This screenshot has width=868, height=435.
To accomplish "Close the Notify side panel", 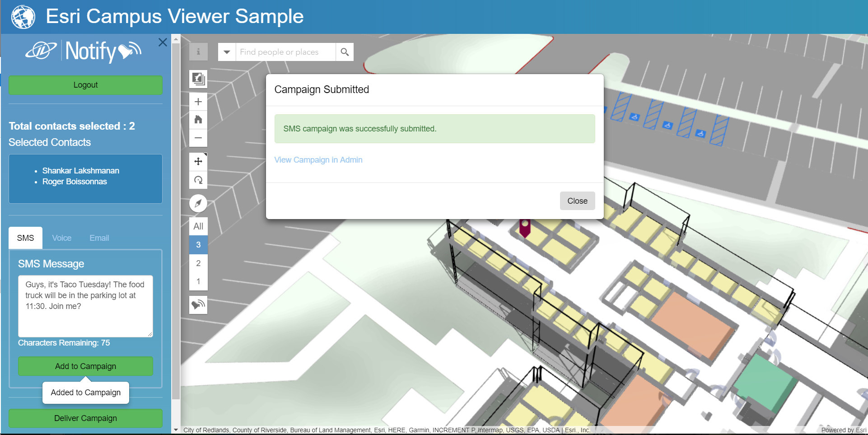I will [x=163, y=42].
